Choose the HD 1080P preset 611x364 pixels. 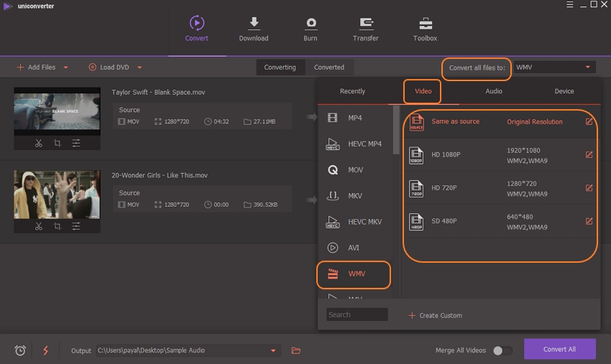500,155
